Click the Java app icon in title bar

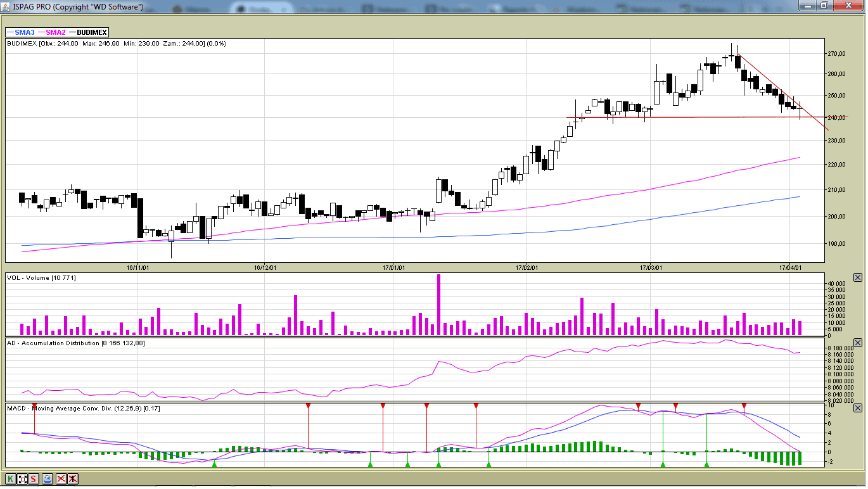pos(6,6)
